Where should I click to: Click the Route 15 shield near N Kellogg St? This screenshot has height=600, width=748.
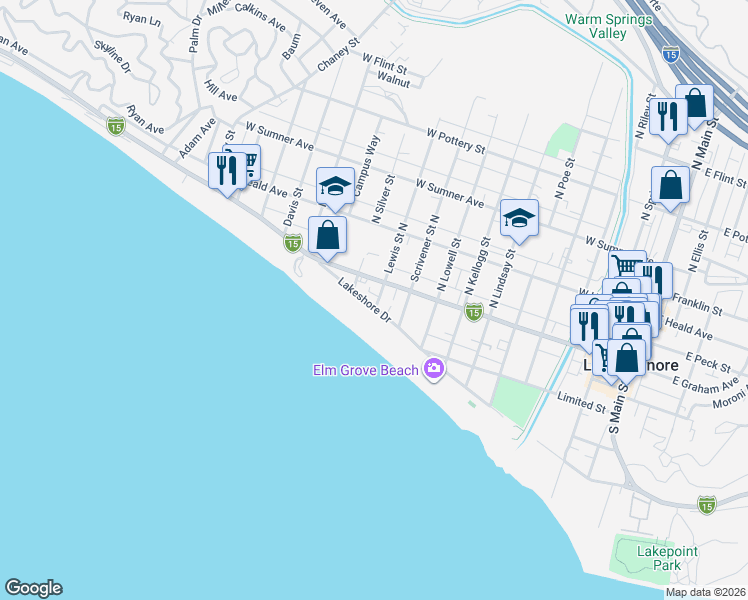474,312
